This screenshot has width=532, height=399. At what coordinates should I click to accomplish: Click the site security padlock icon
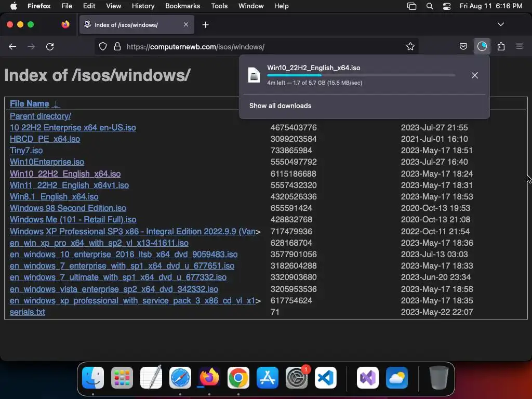[117, 46]
